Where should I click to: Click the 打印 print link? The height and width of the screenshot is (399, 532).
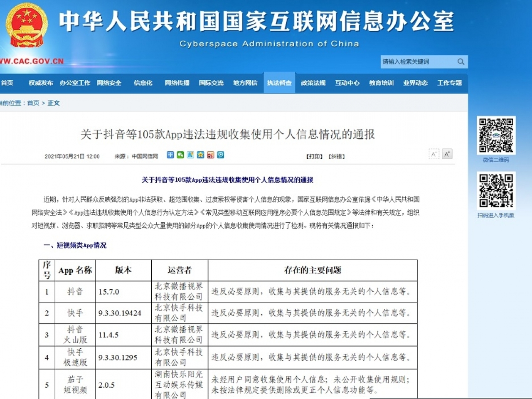[x=314, y=156]
